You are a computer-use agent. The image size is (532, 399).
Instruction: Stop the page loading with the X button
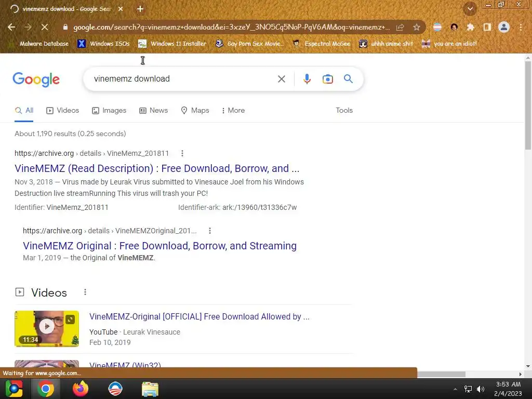(x=45, y=27)
